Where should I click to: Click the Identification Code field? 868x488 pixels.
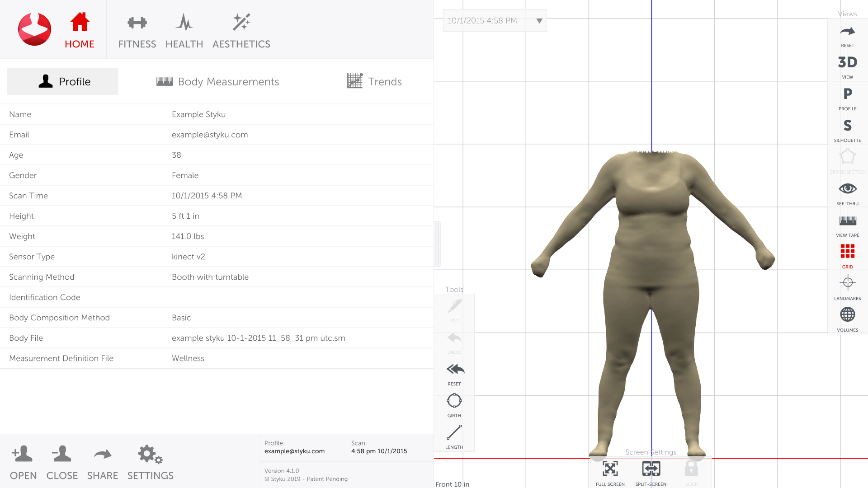(x=297, y=297)
